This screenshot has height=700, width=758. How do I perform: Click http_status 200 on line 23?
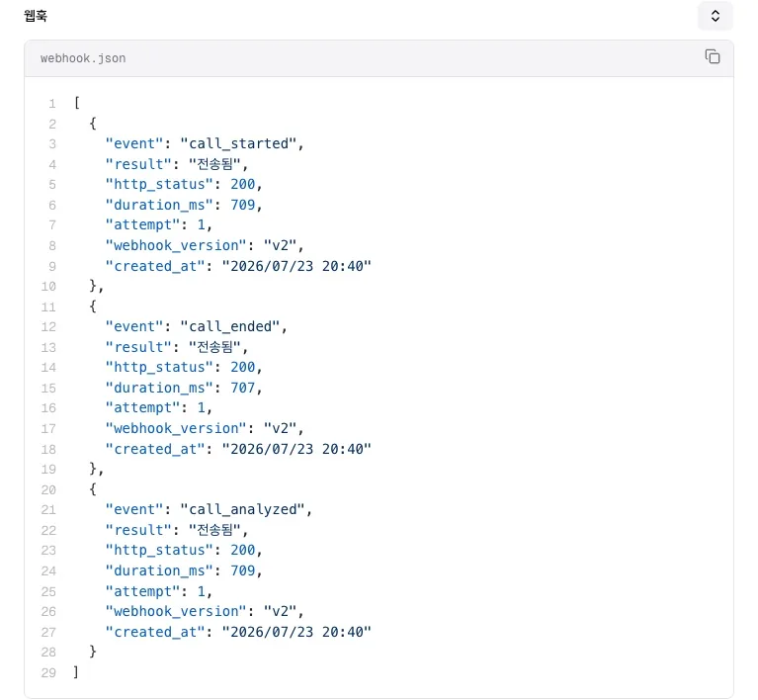tap(243, 550)
